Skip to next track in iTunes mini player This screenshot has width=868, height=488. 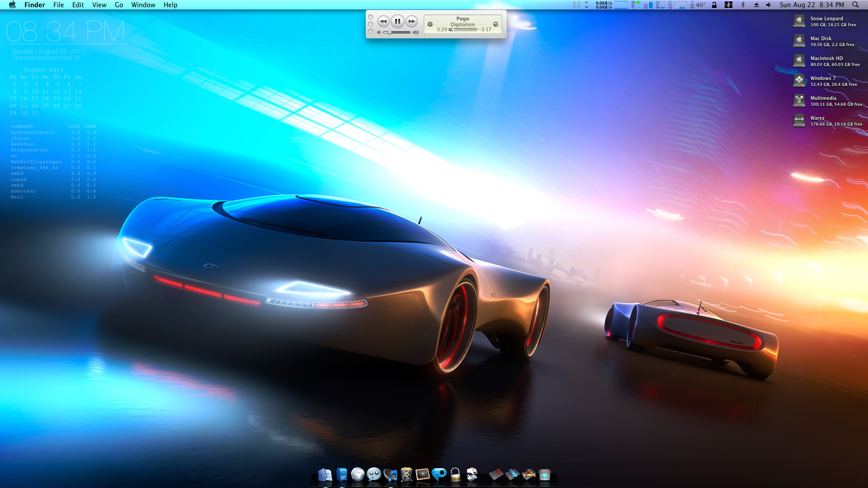[x=411, y=21]
